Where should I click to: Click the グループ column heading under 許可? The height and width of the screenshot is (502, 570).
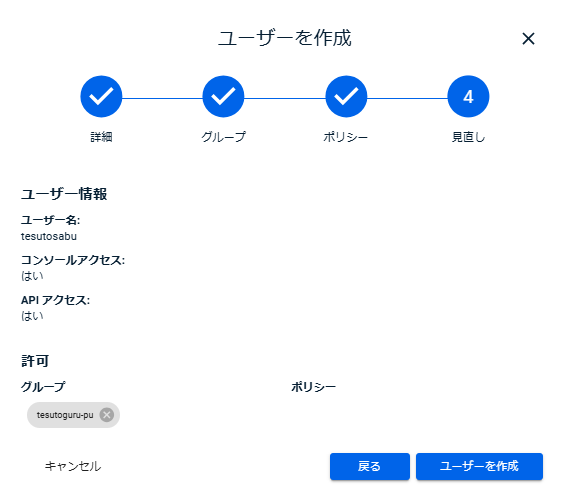click(x=43, y=386)
